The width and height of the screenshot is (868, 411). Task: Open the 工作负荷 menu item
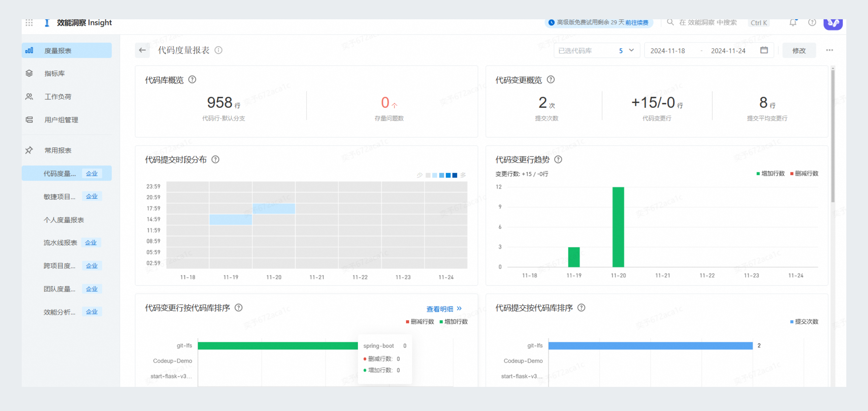coord(67,97)
